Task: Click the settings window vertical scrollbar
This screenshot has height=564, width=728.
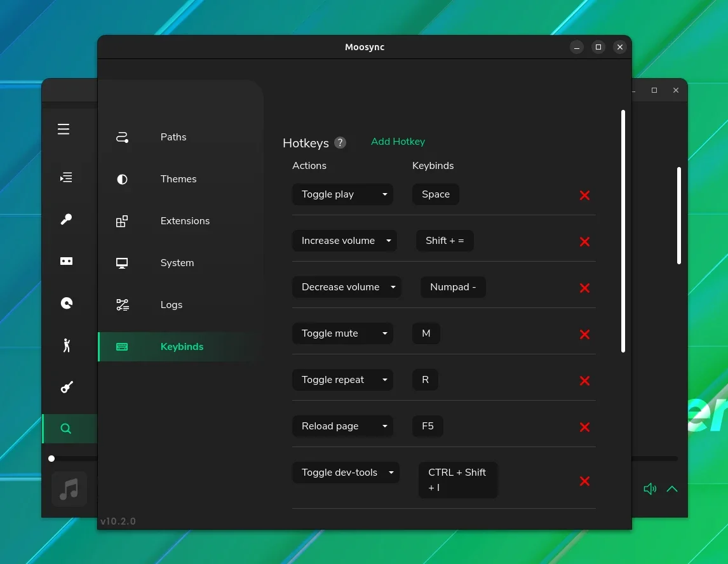Action: pyautogui.click(x=623, y=231)
